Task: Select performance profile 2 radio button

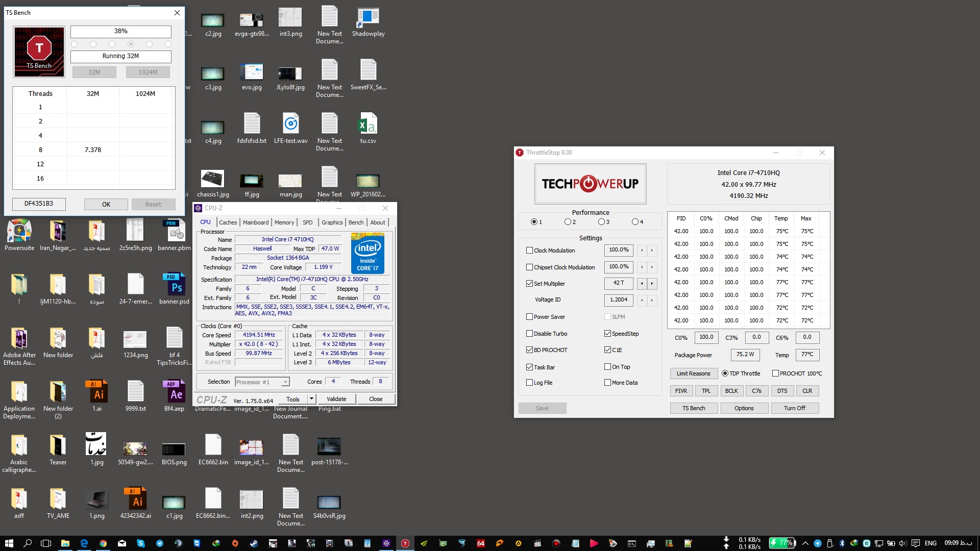Action: [568, 222]
